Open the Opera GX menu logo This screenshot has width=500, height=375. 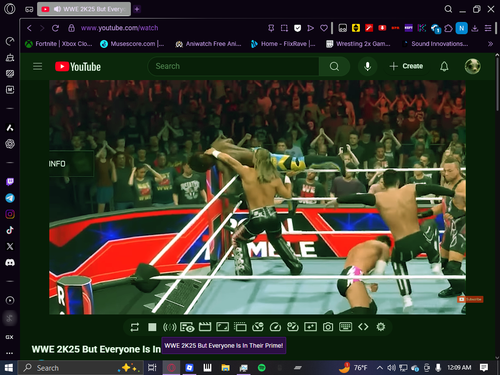tap(10, 9)
